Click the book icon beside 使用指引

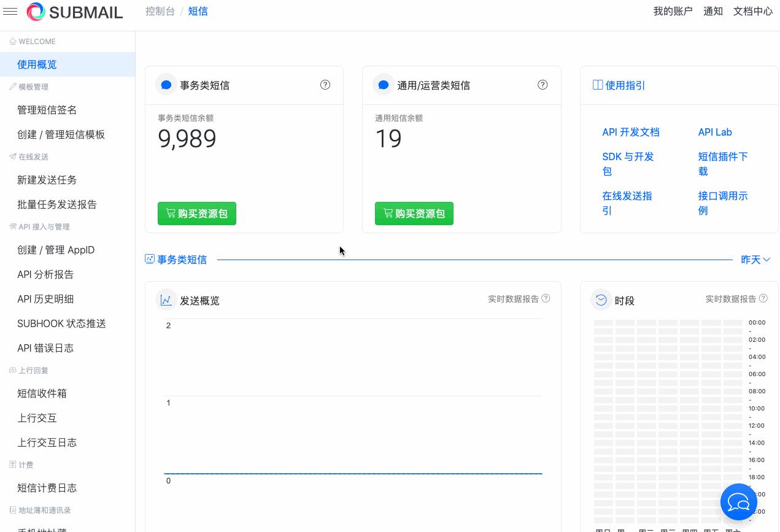click(598, 85)
